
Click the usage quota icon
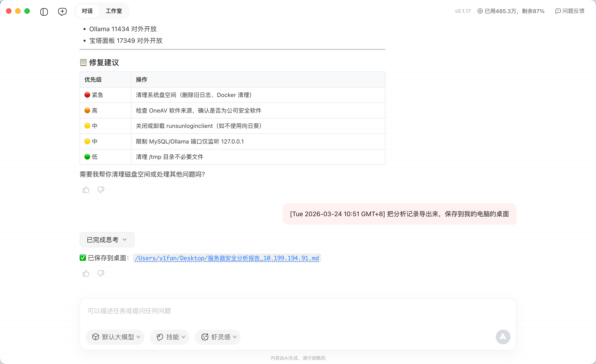tap(480, 11)
